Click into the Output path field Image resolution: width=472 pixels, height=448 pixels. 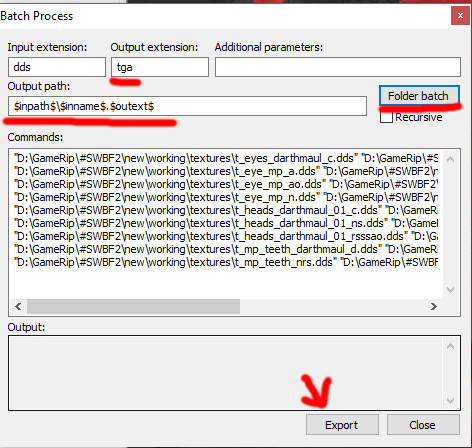click(187, 106)
